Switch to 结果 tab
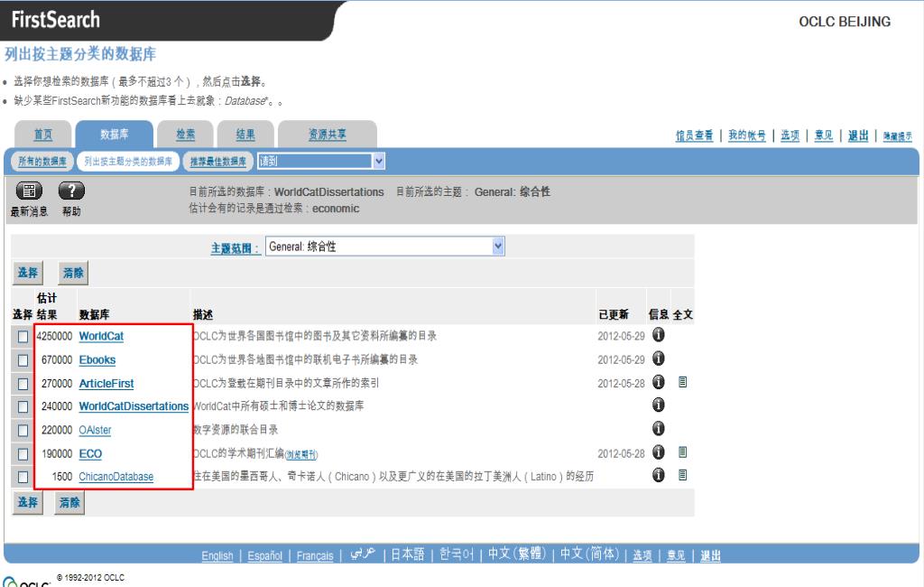Image resolution: width=924 pixels, height=587 pixels. tap(245, 135)
